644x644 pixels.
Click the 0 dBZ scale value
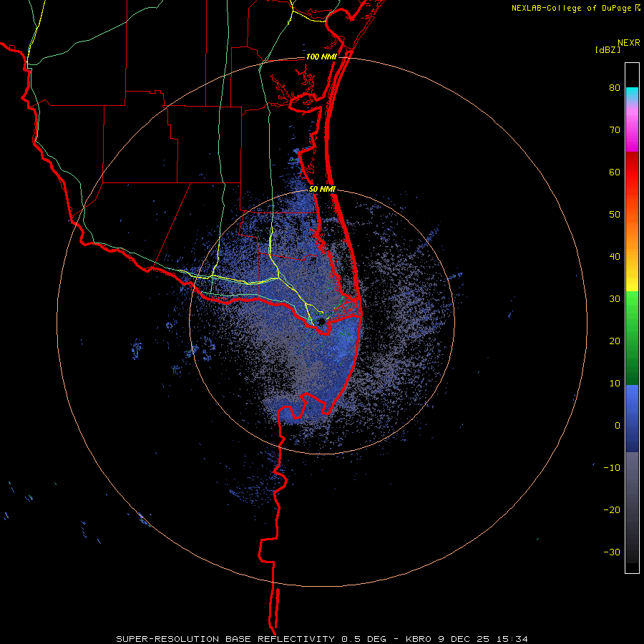[x=618, y=426]
